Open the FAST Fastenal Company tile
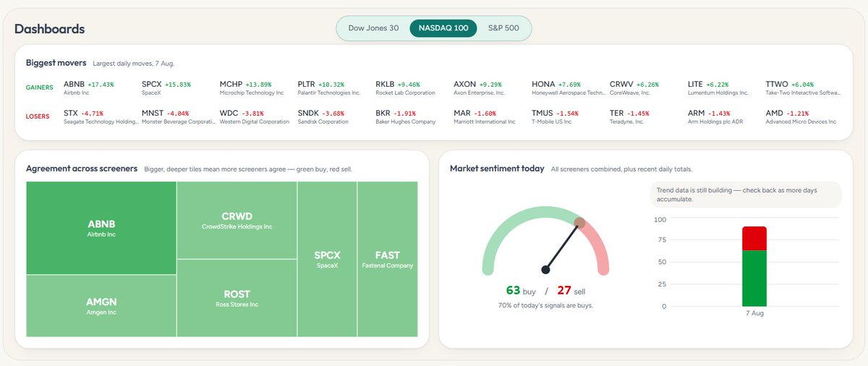 [388, 259]
